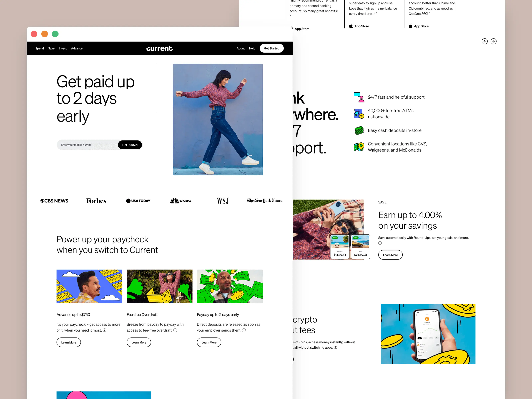Click the Current logo in navbar
This screenshot has height=399, width=532.
159,48
